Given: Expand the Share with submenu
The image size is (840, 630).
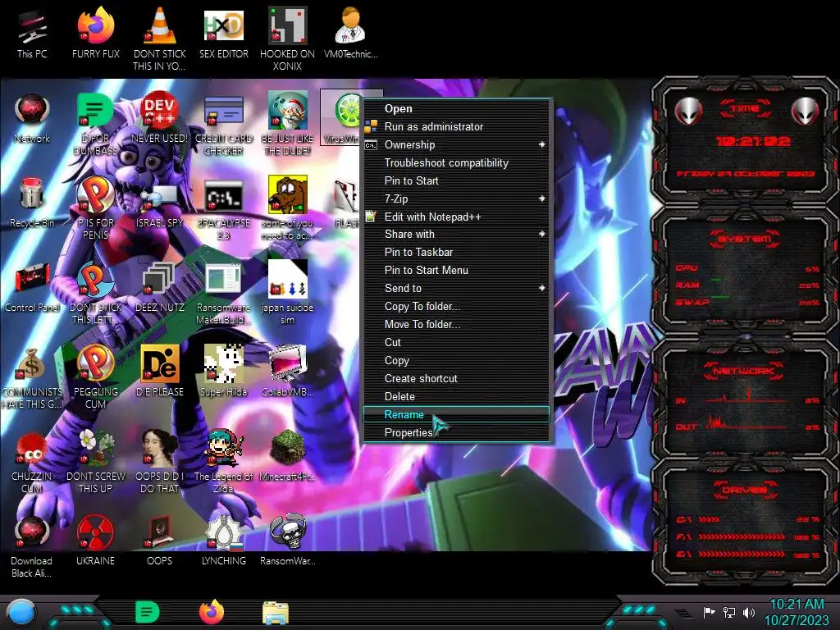Looking at the screenshot, I should click(x=456, y=234).
